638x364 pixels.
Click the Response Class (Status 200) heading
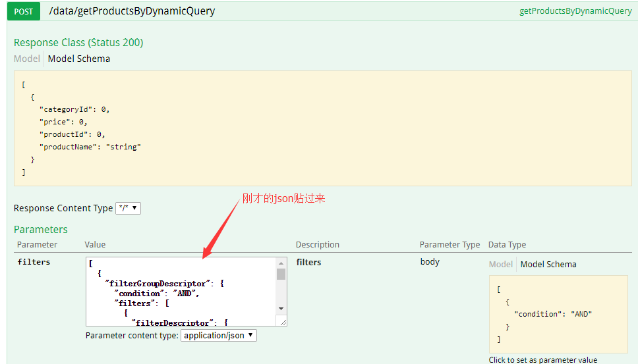[78, 42]
